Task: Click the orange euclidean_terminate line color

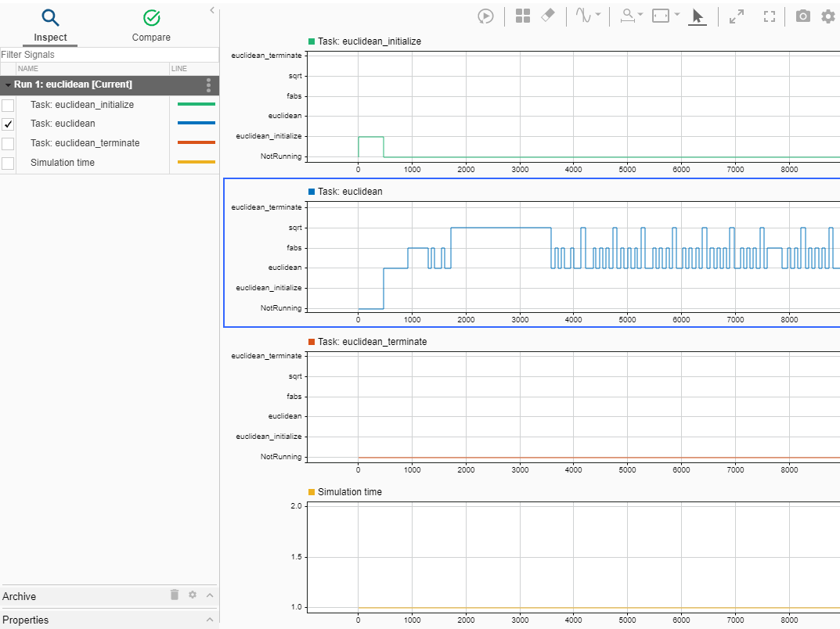Action: pyautogui.click(x=196, y=143)
